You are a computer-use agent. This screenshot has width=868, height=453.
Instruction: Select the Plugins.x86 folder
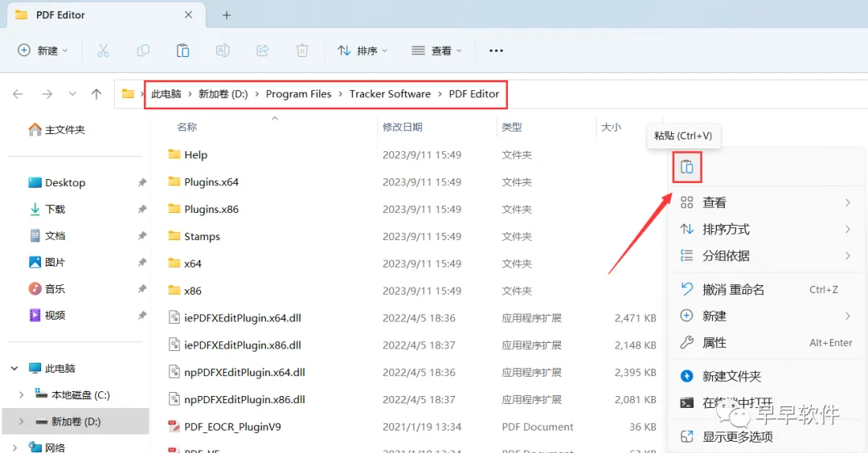coord(203,209)
